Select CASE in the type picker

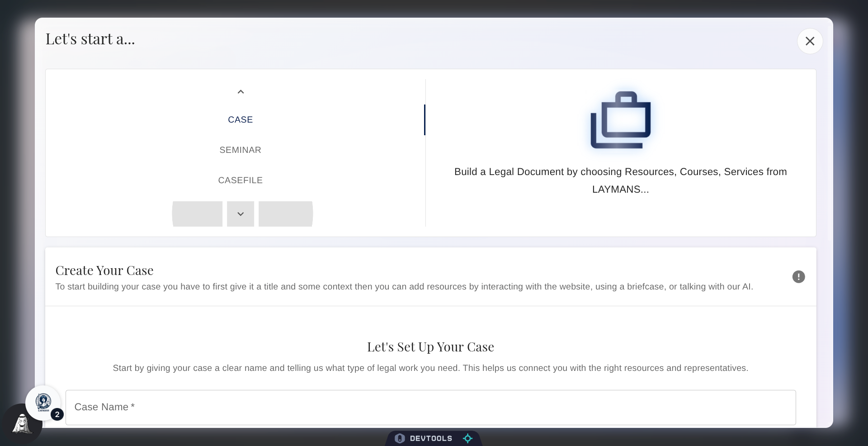pos(240,119)
